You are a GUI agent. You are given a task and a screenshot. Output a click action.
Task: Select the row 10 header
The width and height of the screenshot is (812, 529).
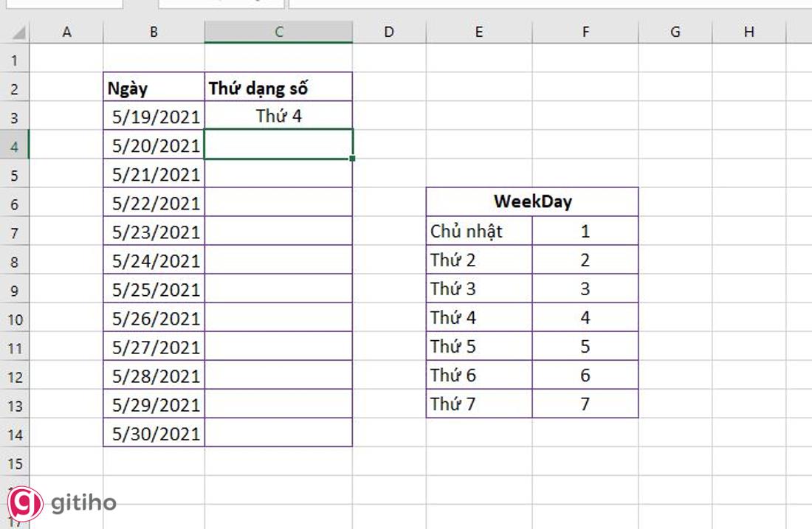click(14, 319)
